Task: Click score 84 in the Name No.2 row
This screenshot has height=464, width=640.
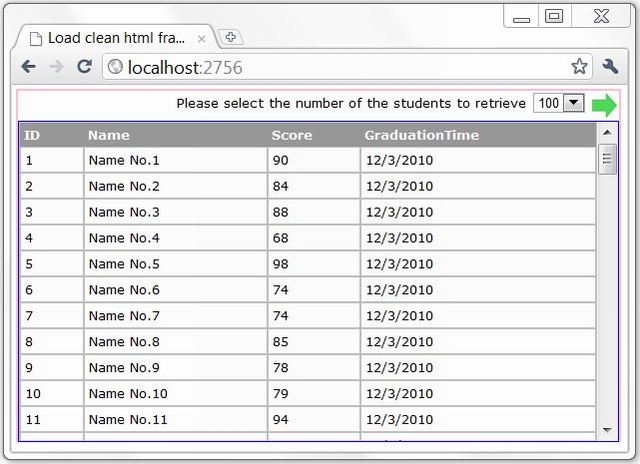Action: [314, 186]
